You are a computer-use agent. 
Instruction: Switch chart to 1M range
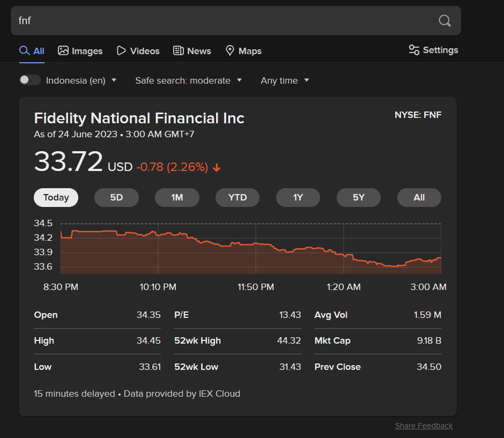click(177, 198)
